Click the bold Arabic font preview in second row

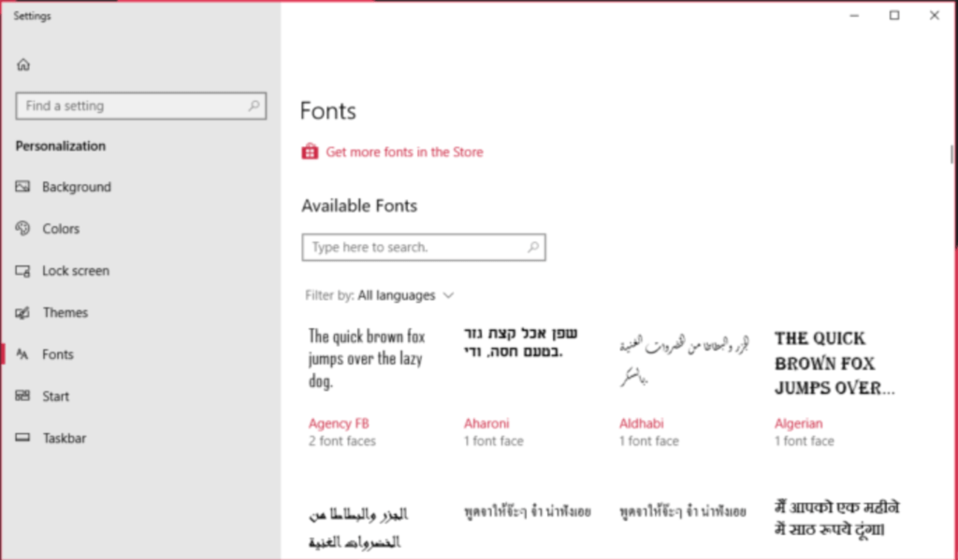[x=358, y=528]
